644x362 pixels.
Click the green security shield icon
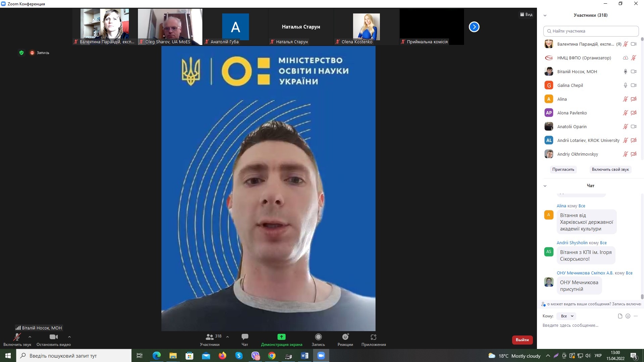[x=21, y=53]
